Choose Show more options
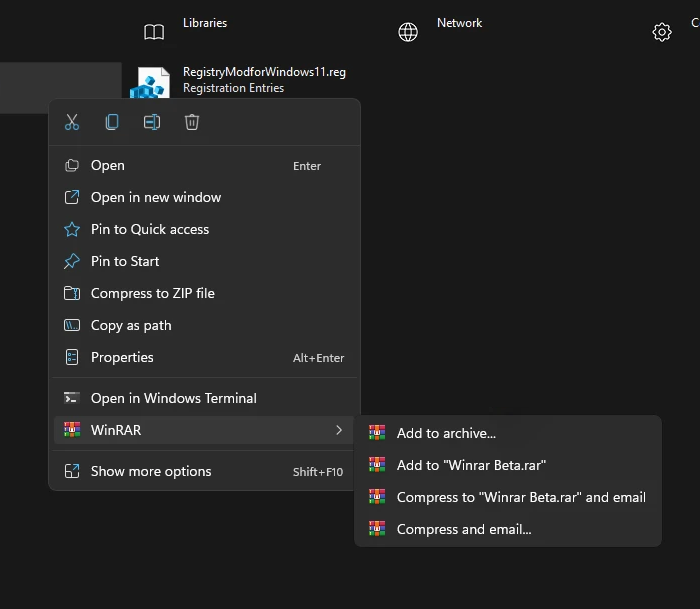Screen dimensions: 700x609 tap(205, 471)
